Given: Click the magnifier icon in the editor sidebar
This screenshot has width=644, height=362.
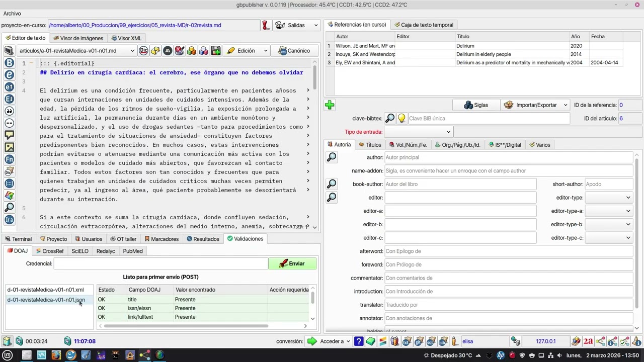Looking at the screenshot, I should [9, 208].
